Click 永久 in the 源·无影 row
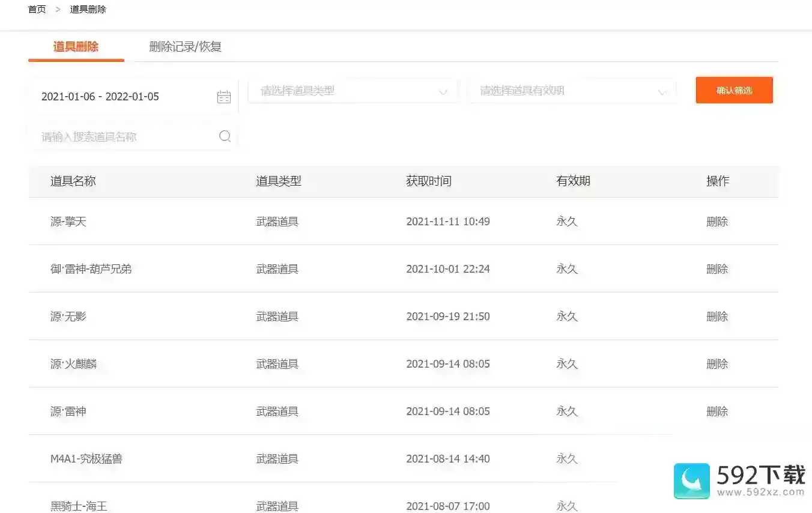The width and height of the screenshot is (812, 513). point(567,317)
